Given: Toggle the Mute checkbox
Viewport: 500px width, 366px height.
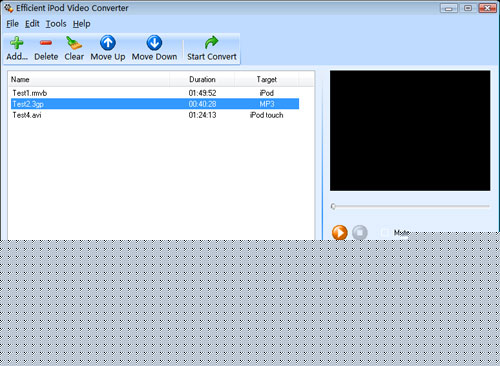Looking at the screenshot, I should (385, 232).
